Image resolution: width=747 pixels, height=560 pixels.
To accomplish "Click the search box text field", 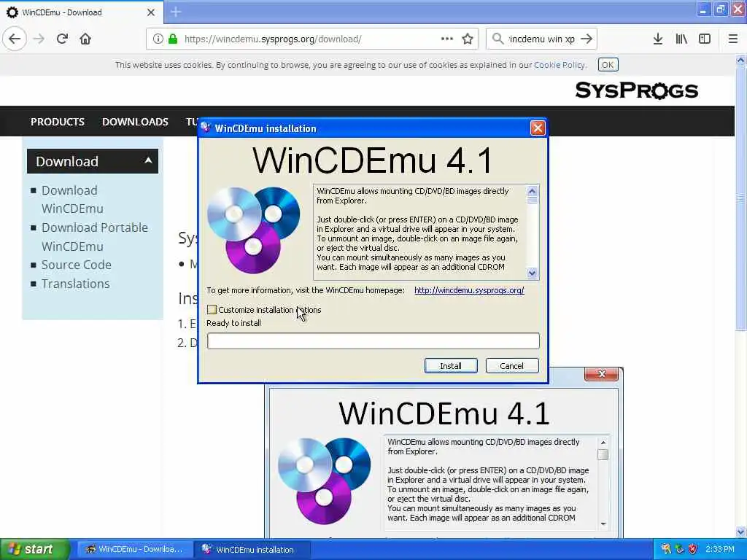I will (x=542, y=39).
